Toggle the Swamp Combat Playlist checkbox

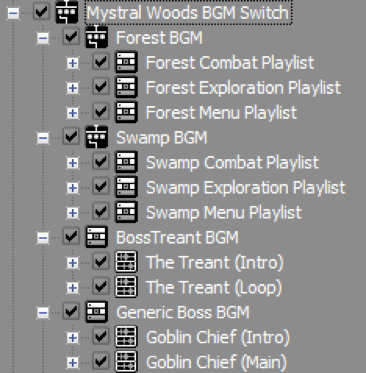point(101,162)
